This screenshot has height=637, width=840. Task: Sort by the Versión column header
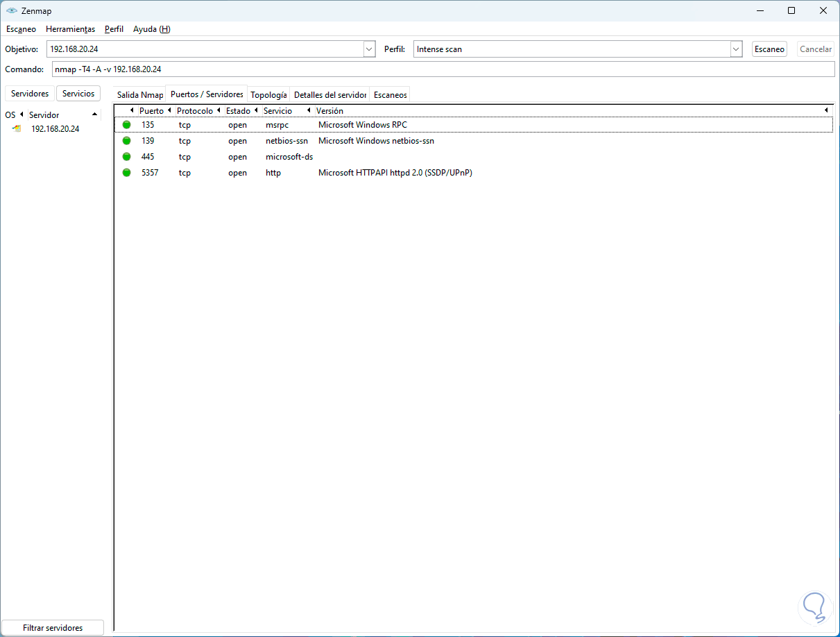[329, 111]
